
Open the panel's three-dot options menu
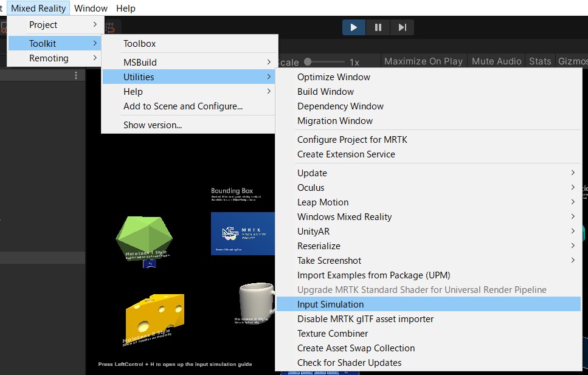pos(76,75)
